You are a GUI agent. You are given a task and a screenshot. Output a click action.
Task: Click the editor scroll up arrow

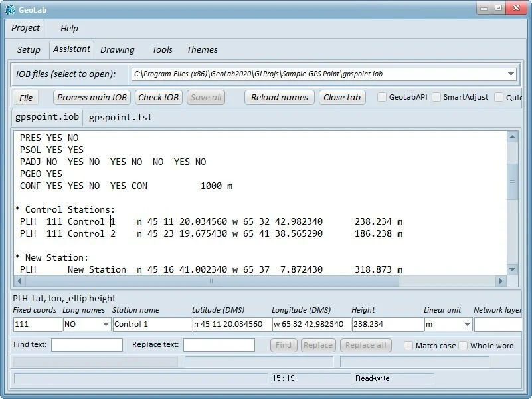[x=512, y=137]
